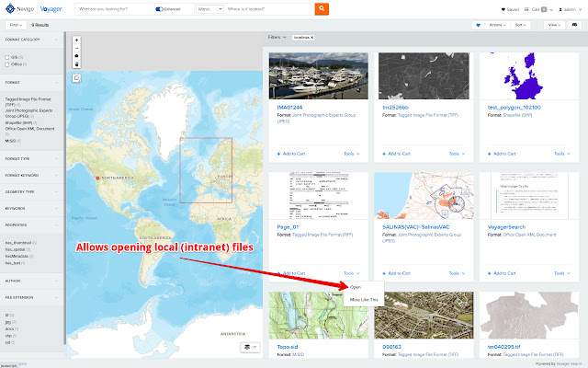The image size is (588, 368).
Task: Open the test_polygon_102100 title link
Action: [x=514, y=108]
